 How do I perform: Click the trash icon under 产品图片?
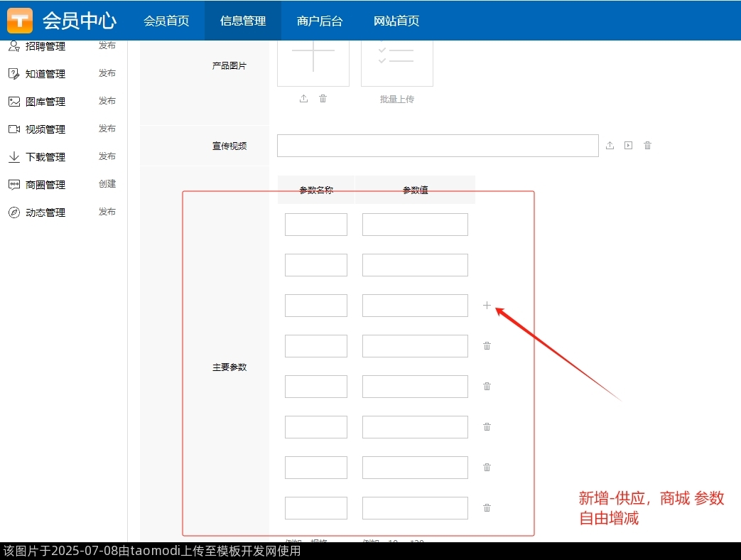pyautogui.click(x=323, y=99)
